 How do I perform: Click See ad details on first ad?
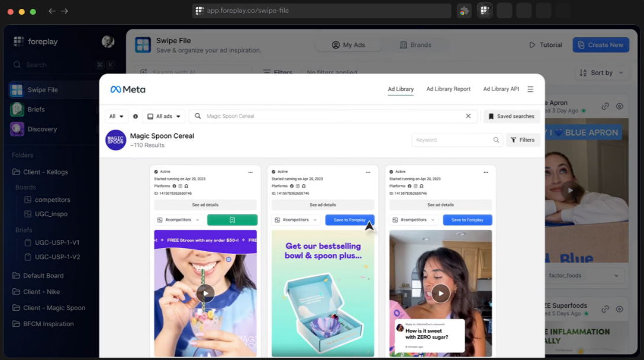(x=205, y=205)
